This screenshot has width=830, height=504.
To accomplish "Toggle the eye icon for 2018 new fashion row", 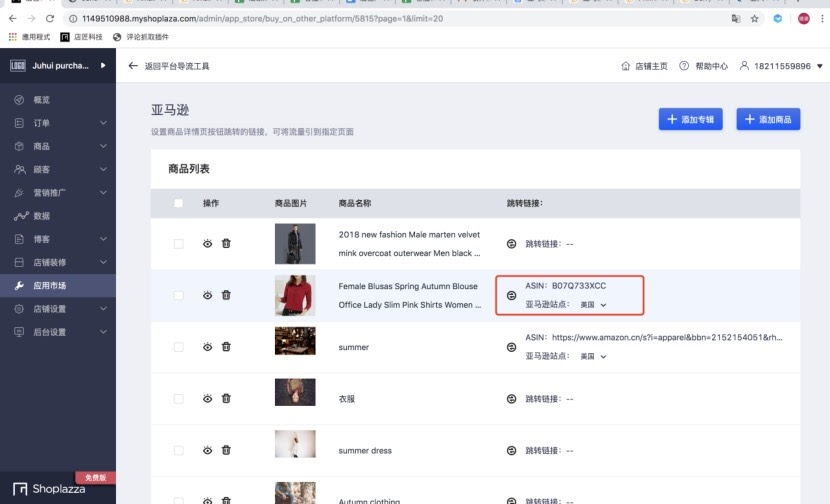I will pos(208,244).
